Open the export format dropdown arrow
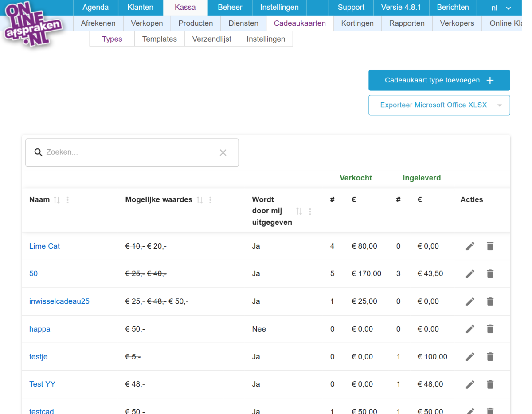The width and height of the screenshot is (532, 414). click(500, 105)
